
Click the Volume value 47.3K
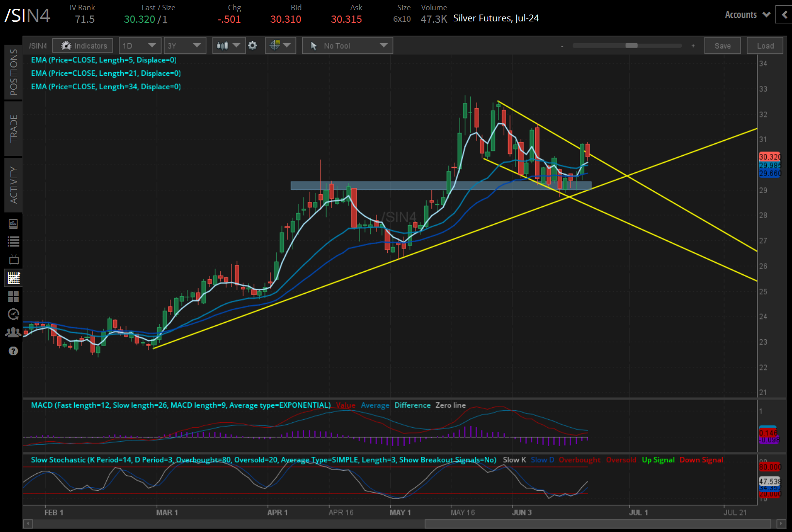click(434, 19)
